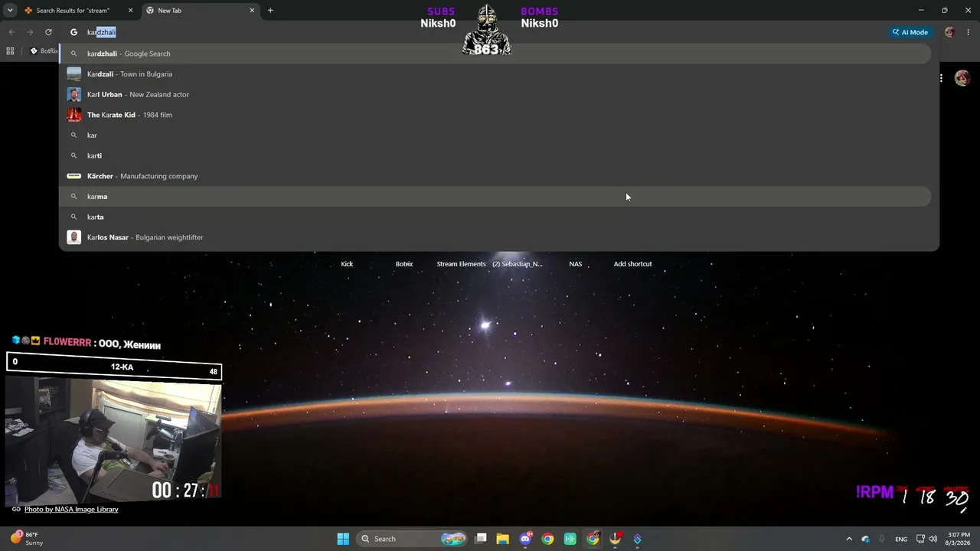Viewport: 980px width, 551px height.
Task: Click the Karl Urban portrait thumbnail
Action: pyautogui.click(x=73, y=94)
